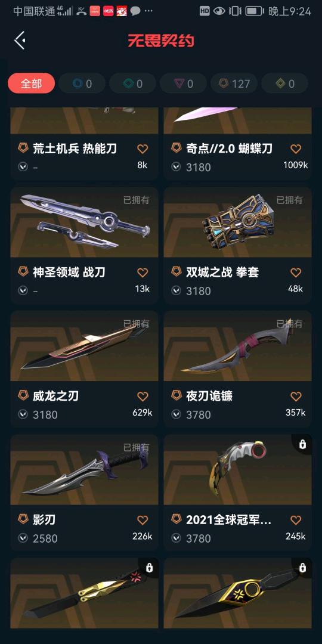Open 2021全球冠军 skin title
The width and height of the screenshot is (322, 644).
(x=229, y=520)
